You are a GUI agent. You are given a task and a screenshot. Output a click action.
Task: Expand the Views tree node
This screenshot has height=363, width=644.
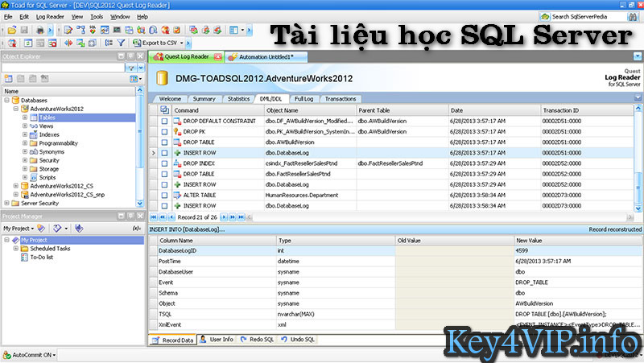click(25, 126)
